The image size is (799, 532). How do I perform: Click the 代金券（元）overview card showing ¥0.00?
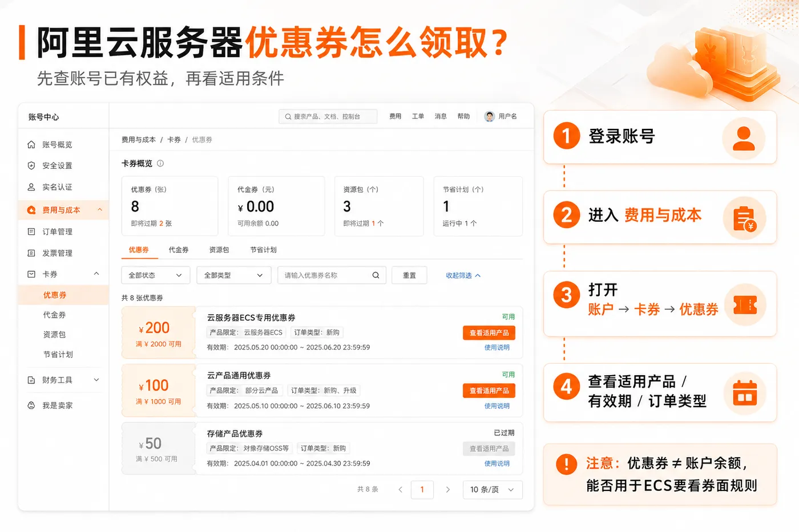[x=276, y=206]
